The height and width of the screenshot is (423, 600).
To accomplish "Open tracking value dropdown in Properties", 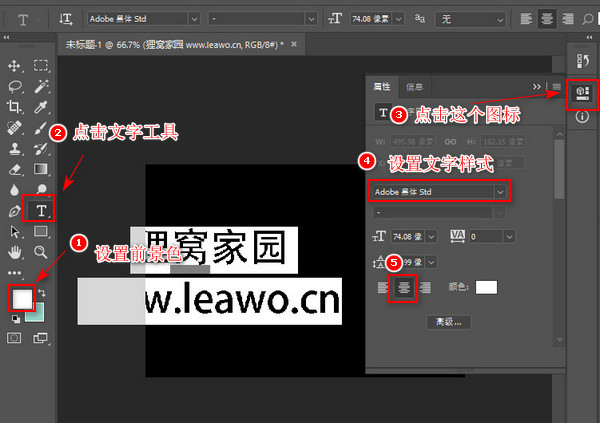I will pyautogui.click(x=509, y=237).
